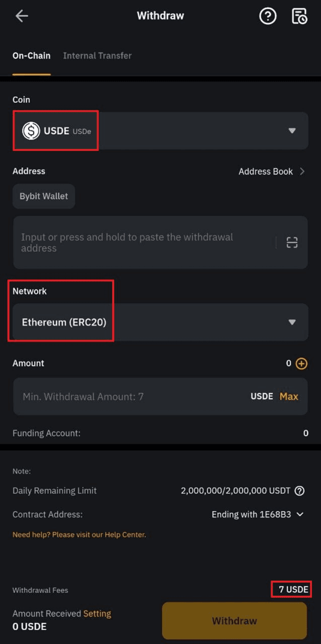
Task: Tap the QR scan address icon
Action: [292, 243]
